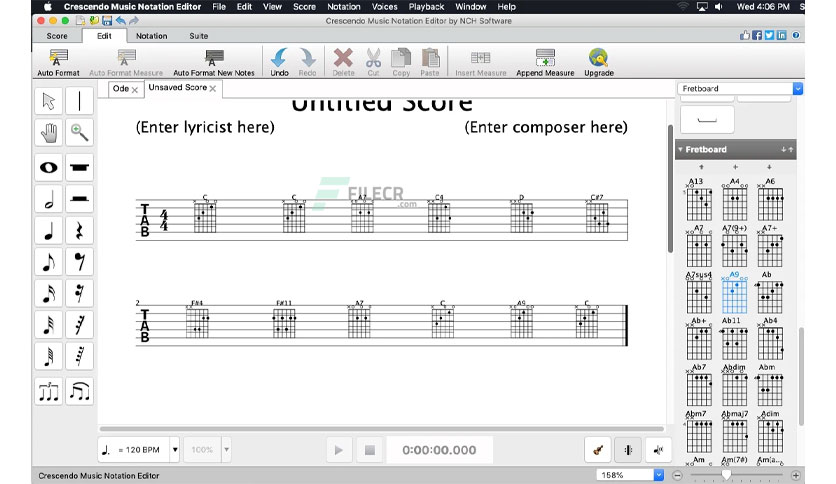Toggle the mute sound button
Image resolution: width=836 pixels, height=484 pixels.
(658, 450)
